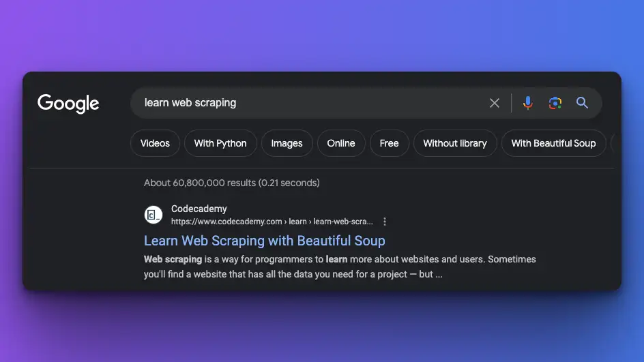Clear the search query with the X
This screenshot has height=362, width=644.
coord(495,103)
